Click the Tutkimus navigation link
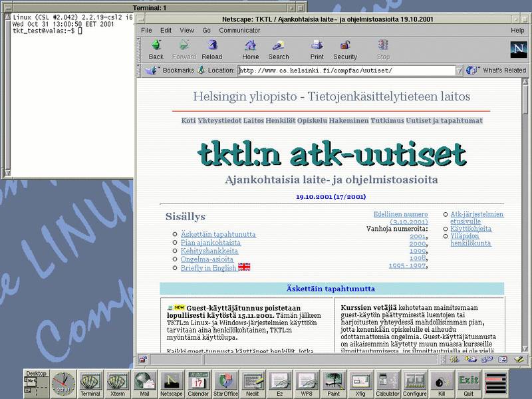 tap(387, 120)
